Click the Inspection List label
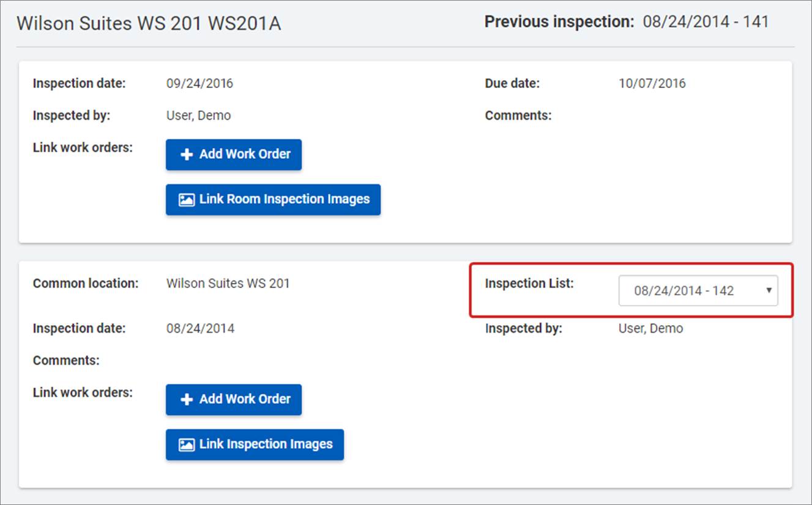This screenshot has width=812, height=505. pos(529,284)
